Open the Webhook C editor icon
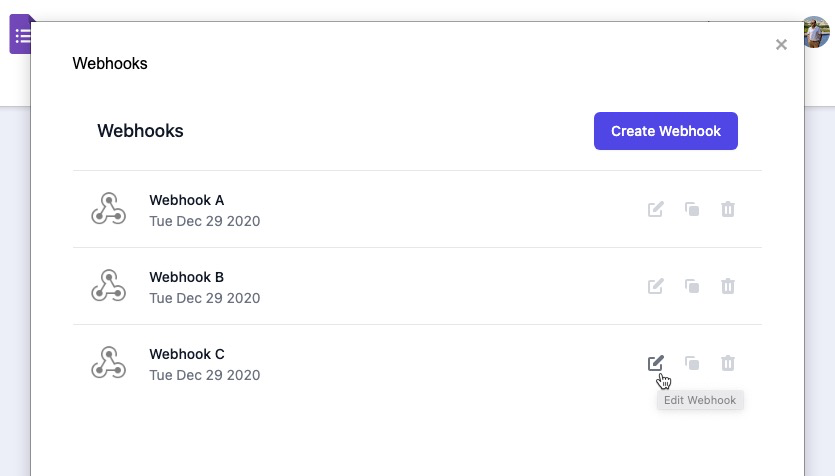835x476 pixels. (656, 363)
